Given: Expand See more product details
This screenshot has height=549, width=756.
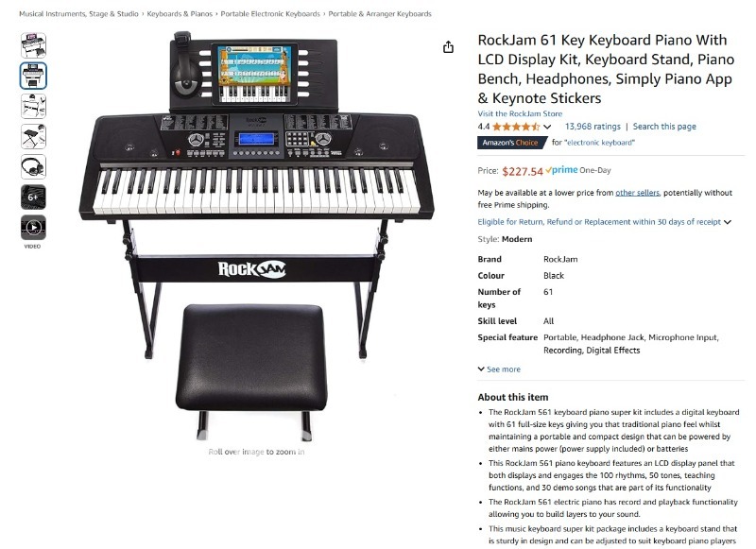Looking at the screenshot, I should pos(499,369).
